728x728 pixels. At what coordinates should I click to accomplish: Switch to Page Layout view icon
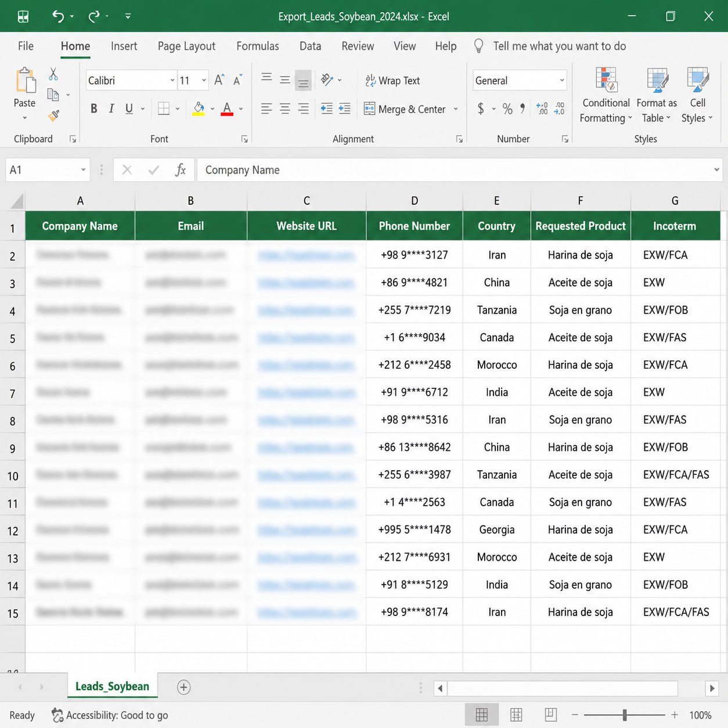(x=516, y=715)
